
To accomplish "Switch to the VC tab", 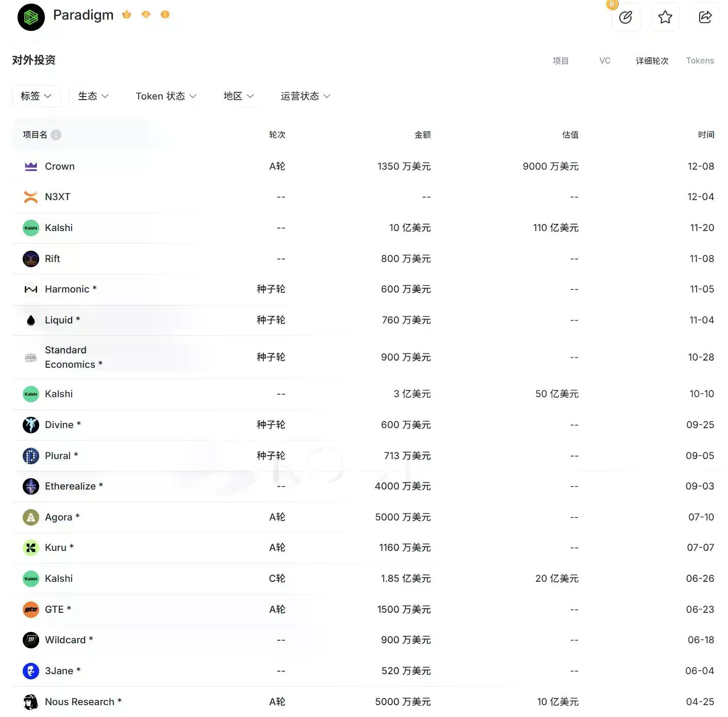I will [x=605, y=60].
